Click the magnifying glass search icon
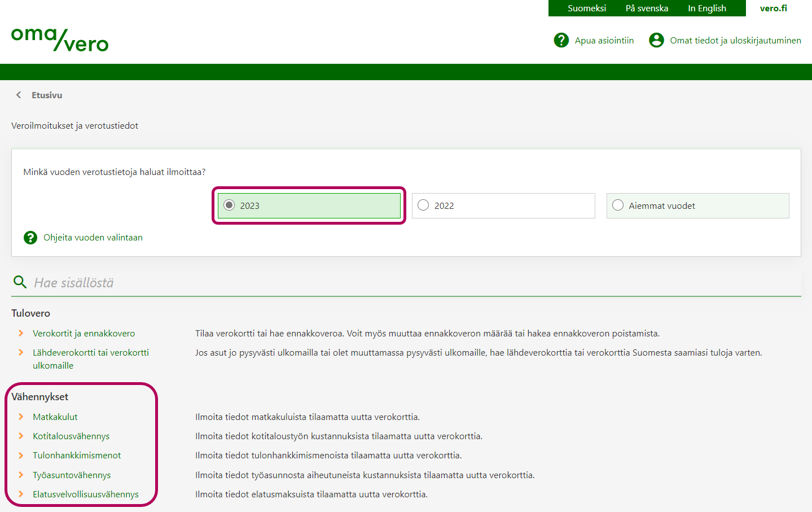812x512 pixels. coord(20,282)
